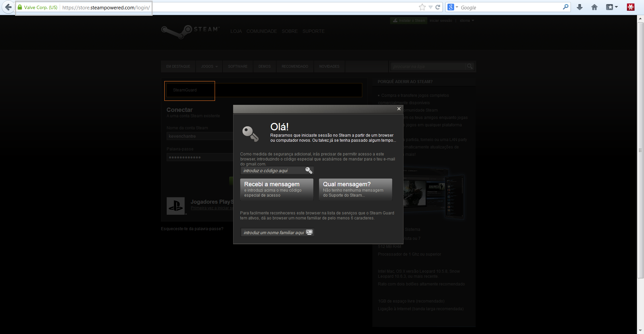Click the green padlock site identity icon

(x=20, y=7)
